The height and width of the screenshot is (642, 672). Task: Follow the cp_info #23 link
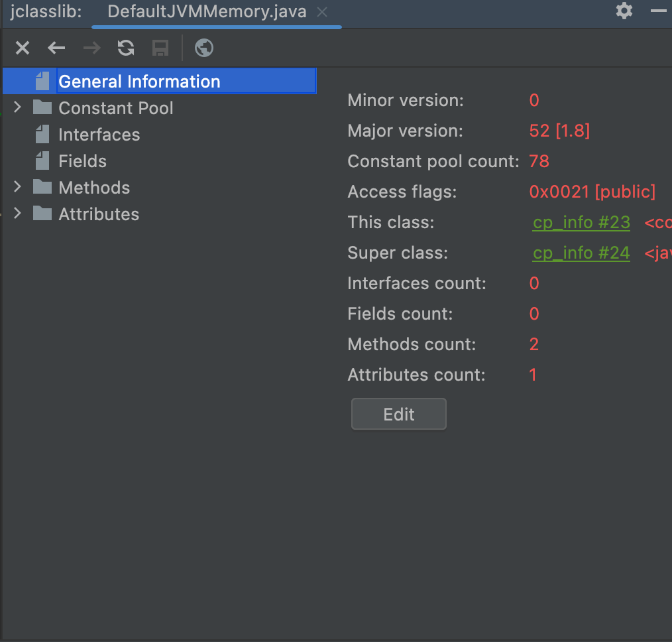tap(581, 223)
